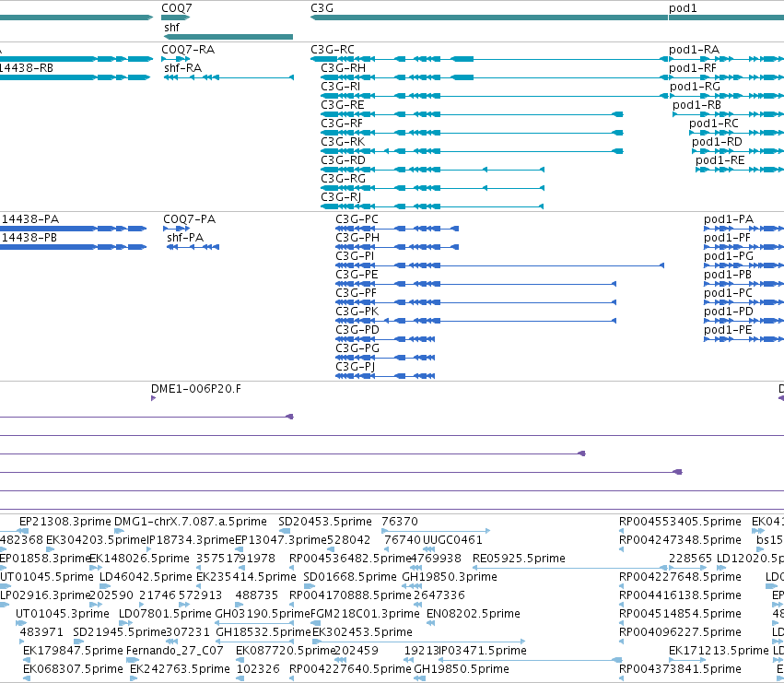784x683 pixels.
Task: Select protein C3G-PI
Action: click(499, 265)
